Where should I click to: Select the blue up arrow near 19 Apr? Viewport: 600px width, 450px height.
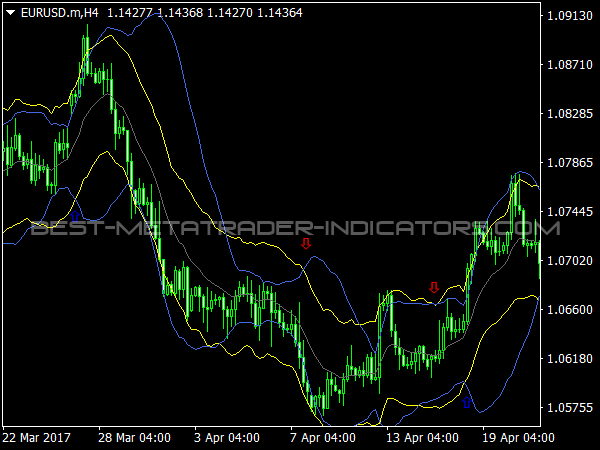point(466,403)
